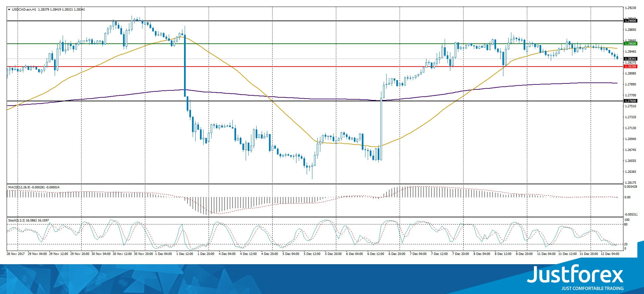Click the 1.26365 price scale value
This screenshot has height=294, width=644.
(x=630, y=172)
